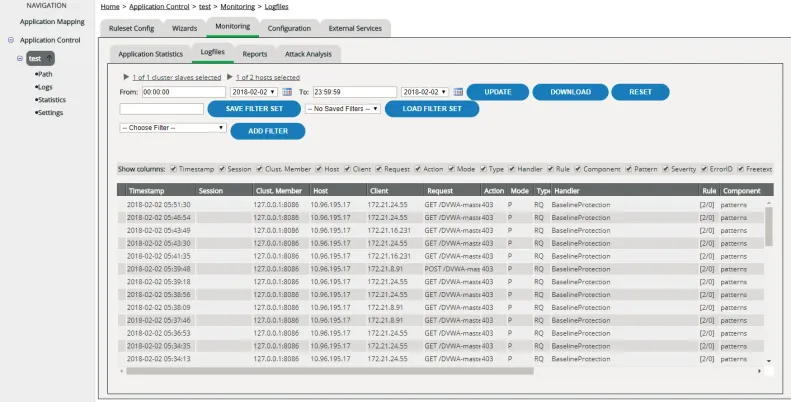The height and width of the screenshot is (402, 791).
Task: Toggle the Rule column checkbox
Action: point(550,169)
